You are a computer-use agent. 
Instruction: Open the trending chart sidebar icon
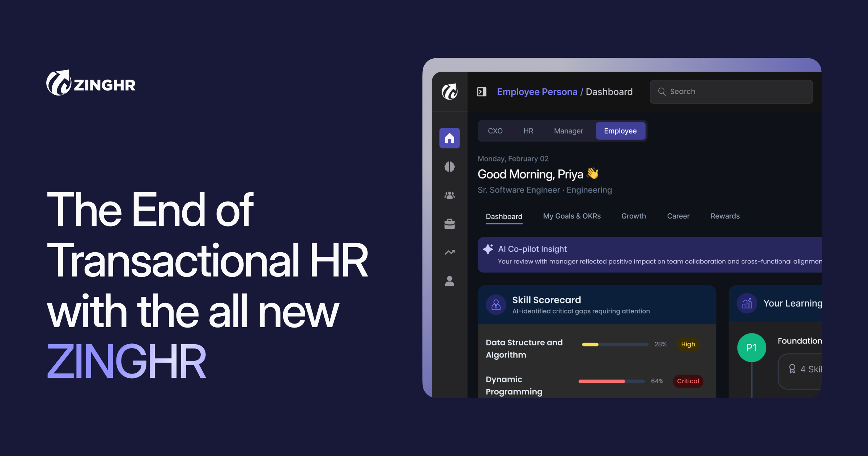(450, 252)
